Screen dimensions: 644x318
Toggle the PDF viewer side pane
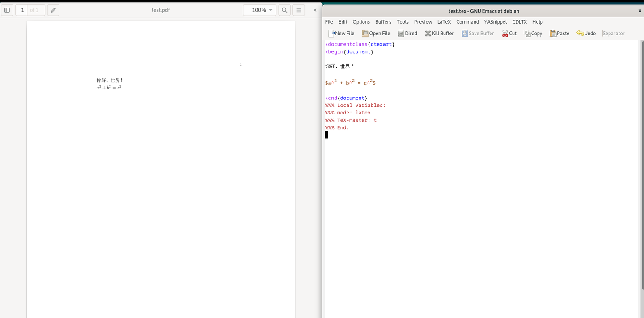(x=7, y=10)
